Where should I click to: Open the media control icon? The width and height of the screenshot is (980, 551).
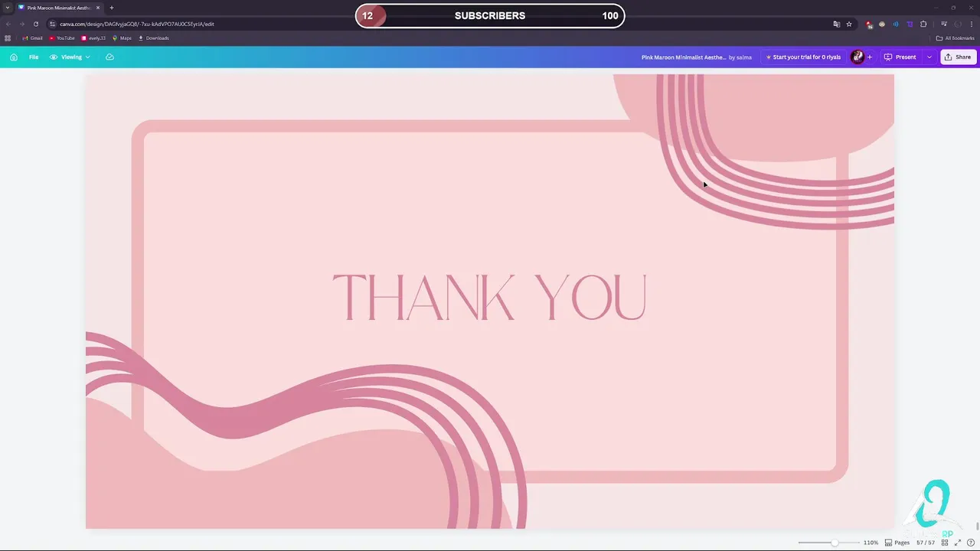click(x=944, y=24)
